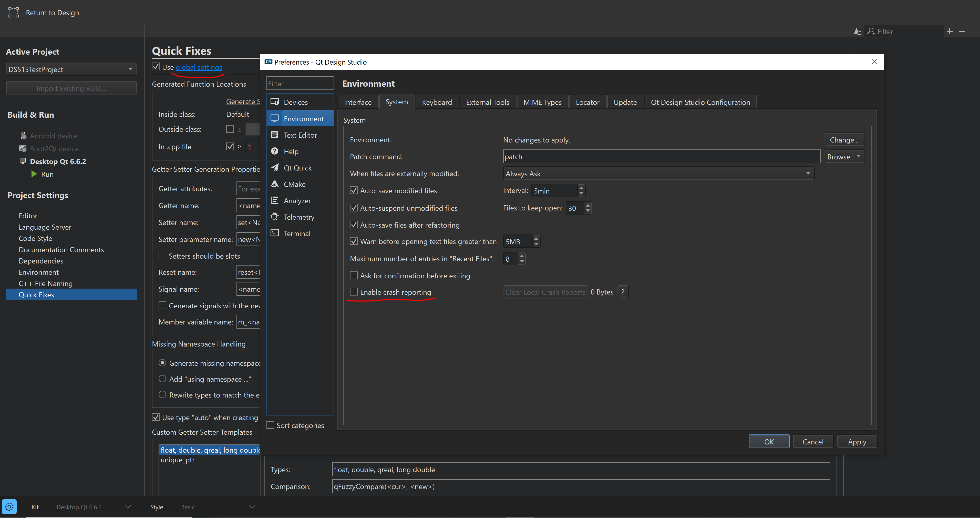Check Setters should be slots
This screenshot has height=518, width=980.
coord(162,255)
